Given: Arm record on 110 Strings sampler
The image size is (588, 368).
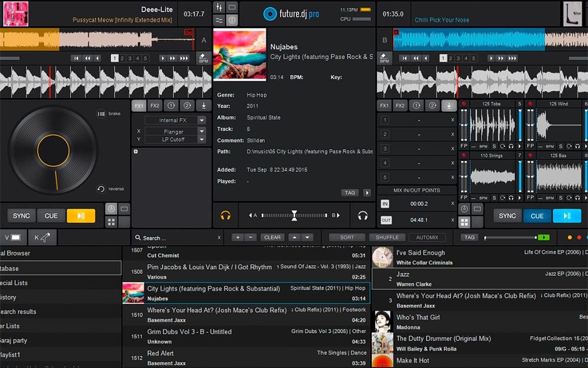Looking at the screenshot, I should point(464,155).
